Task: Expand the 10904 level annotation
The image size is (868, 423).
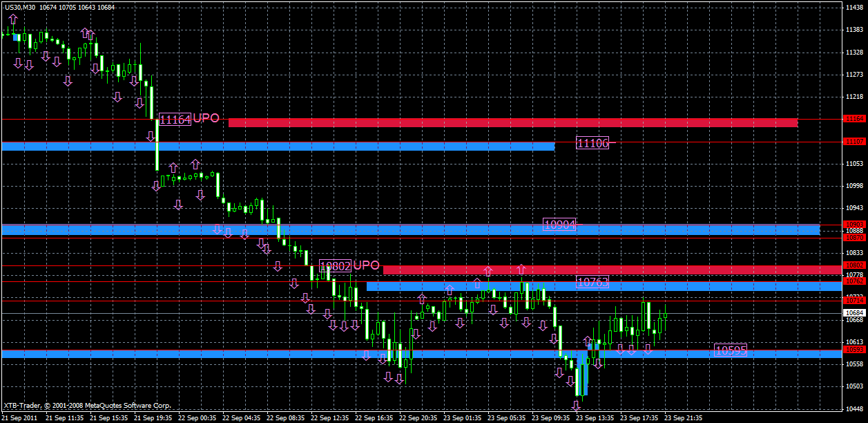Action: (561, 223)
